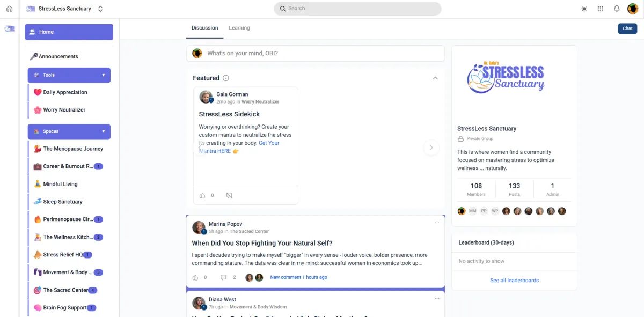Switch to the Learning tab
The width and height of the screenshot is (644, 317).
pyautogui.click(x=239, y=28)
